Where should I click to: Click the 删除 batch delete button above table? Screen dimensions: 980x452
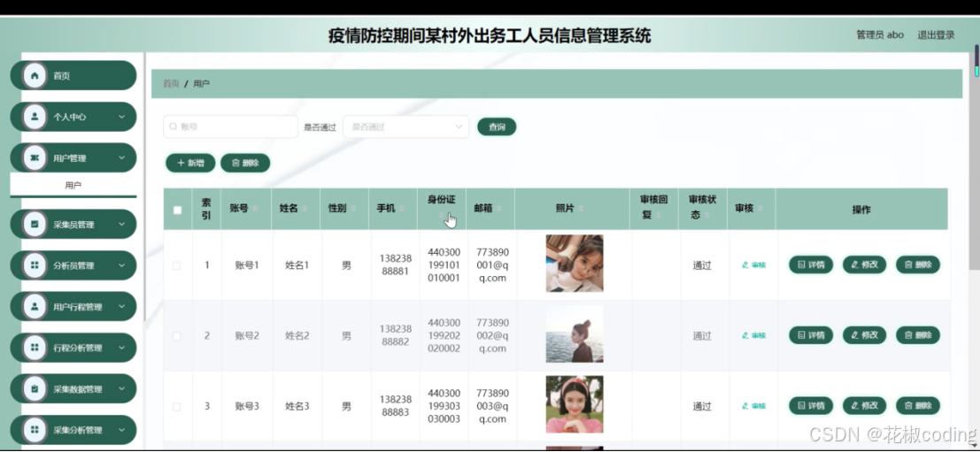(245, 163)
